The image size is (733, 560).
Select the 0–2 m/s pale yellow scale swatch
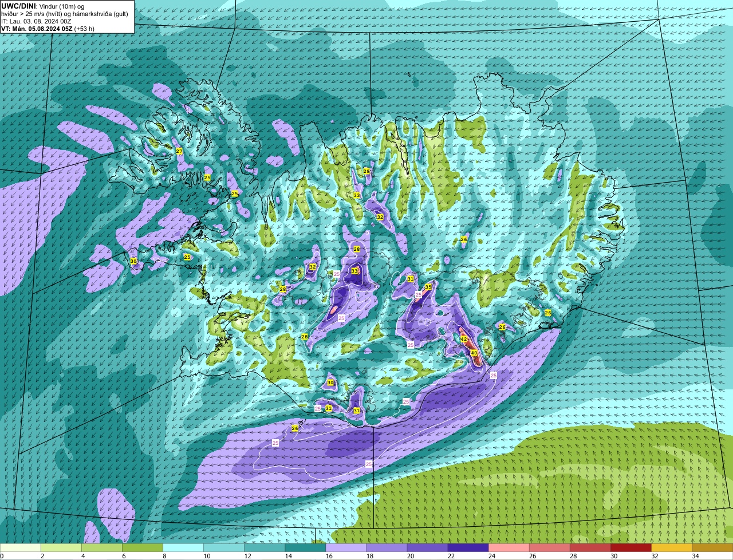click(21, 547)
